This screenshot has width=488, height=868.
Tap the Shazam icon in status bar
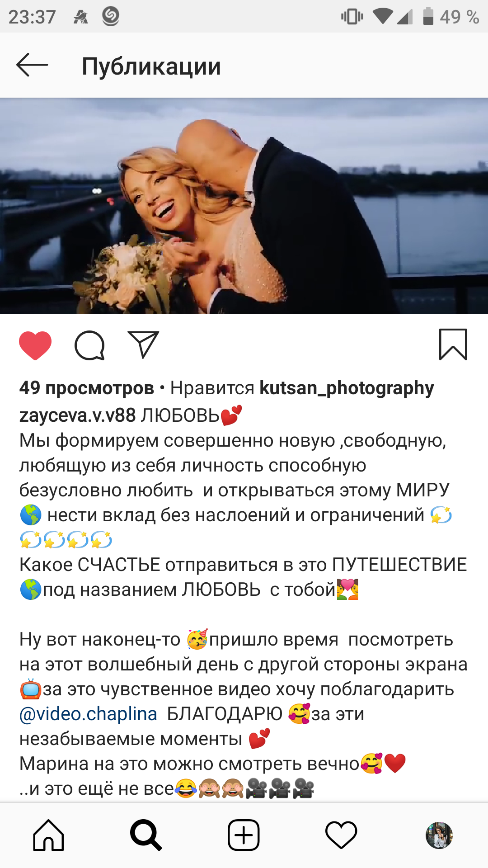111,16
